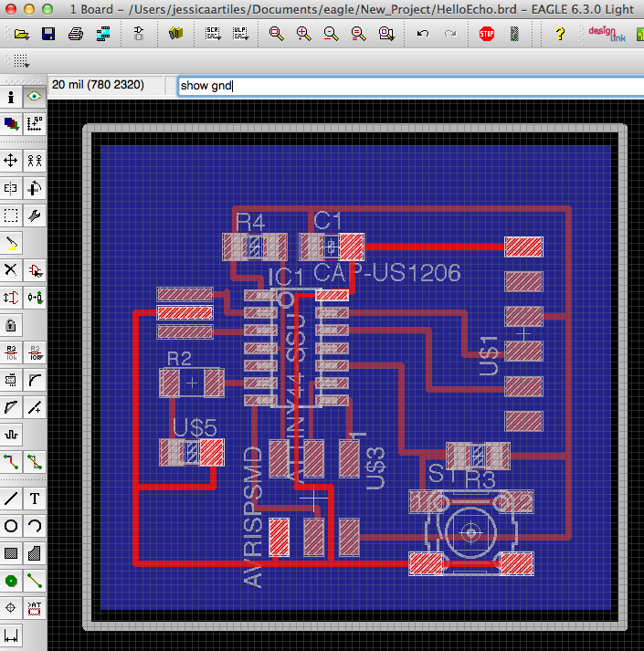
Task: Redo the last undone action
Action: (450, 34)
